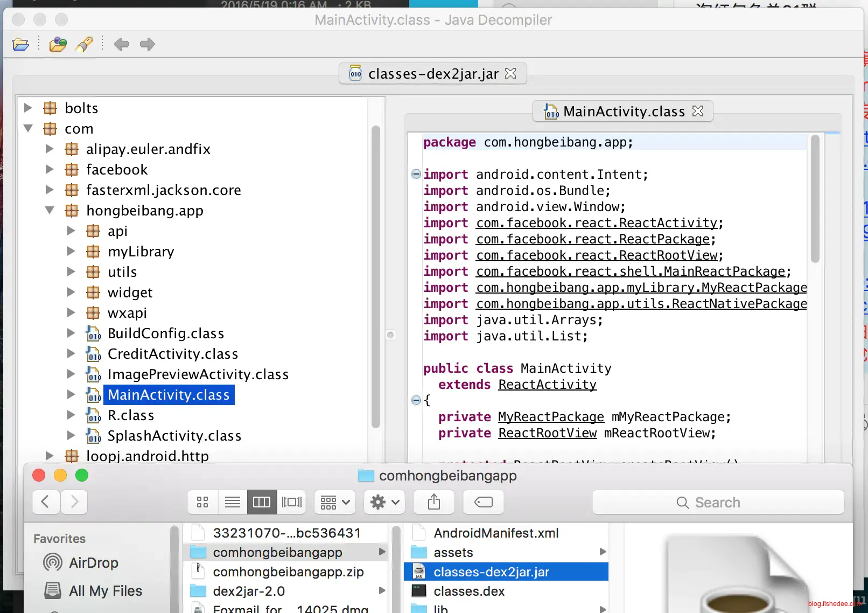868x613 pixels.
Task: Click the Finder search field
Action: (x=718, y=501)
